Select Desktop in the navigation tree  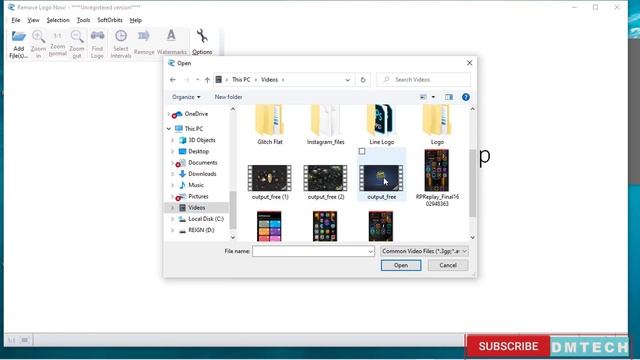[x=198, y=151]
